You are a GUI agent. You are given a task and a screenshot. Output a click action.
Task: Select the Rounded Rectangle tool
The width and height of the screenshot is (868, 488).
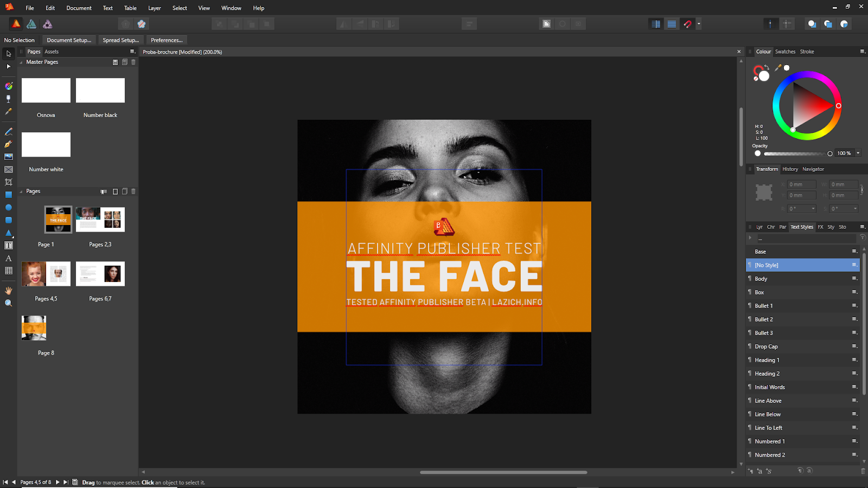pyautogui.click(x=8, y=220)
